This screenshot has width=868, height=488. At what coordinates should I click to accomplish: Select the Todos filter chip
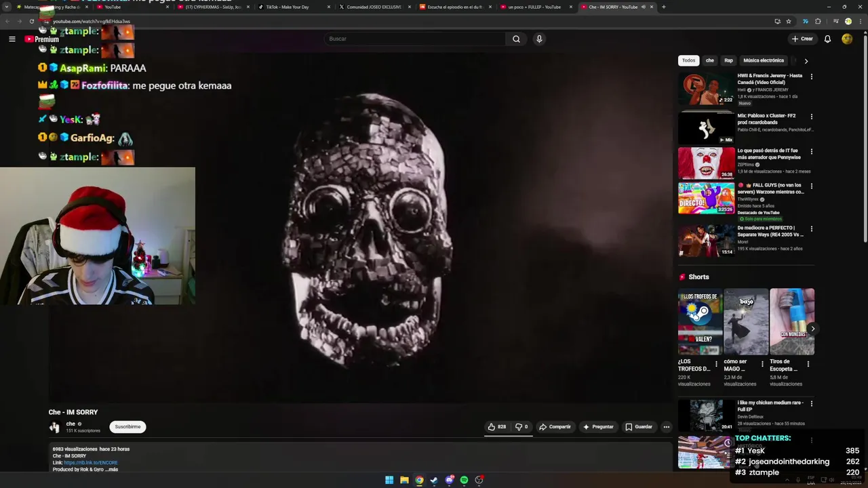click(x=688, y=60)
